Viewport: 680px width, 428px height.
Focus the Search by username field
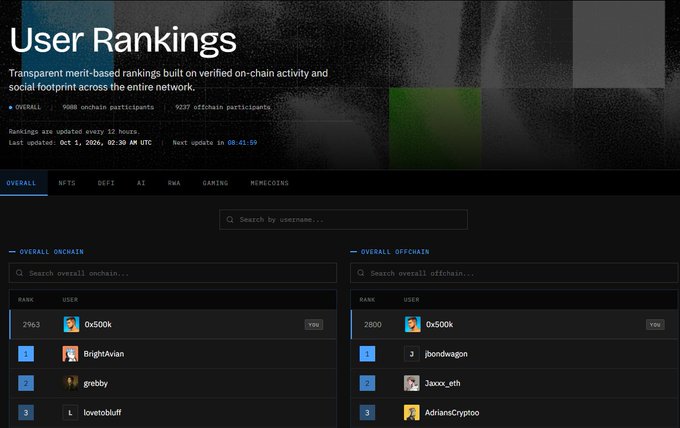click(343, 219)
